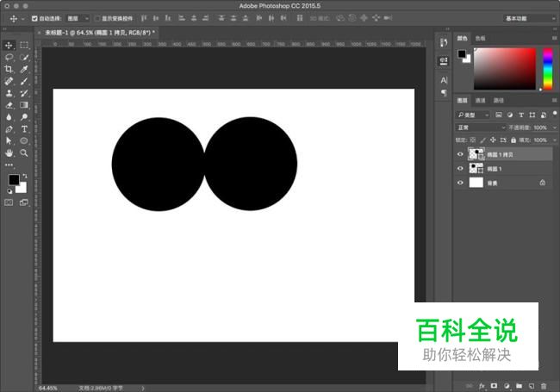This screenshot has width=560, height=392.
Task: Open the Layers panel flyout menu
Action: coord(554,100)
